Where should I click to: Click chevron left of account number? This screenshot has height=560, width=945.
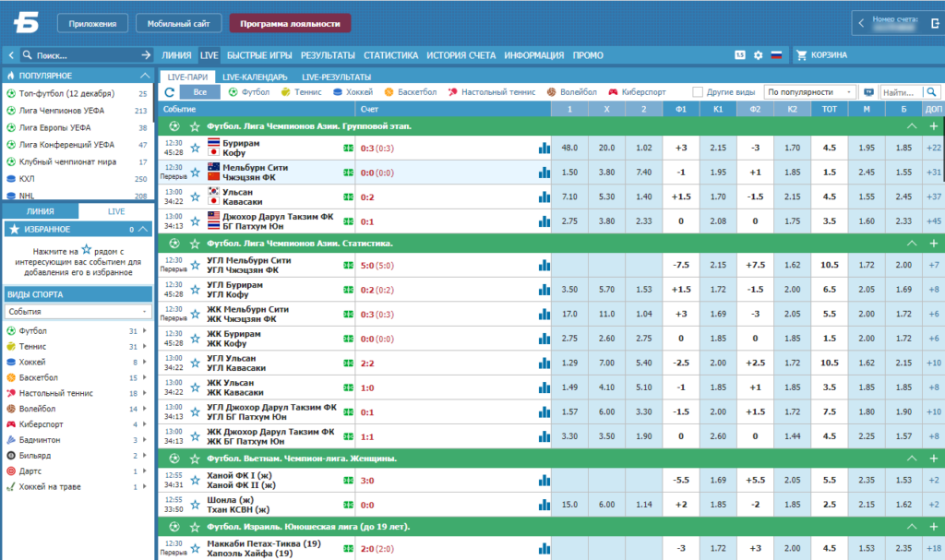point(861,23)
